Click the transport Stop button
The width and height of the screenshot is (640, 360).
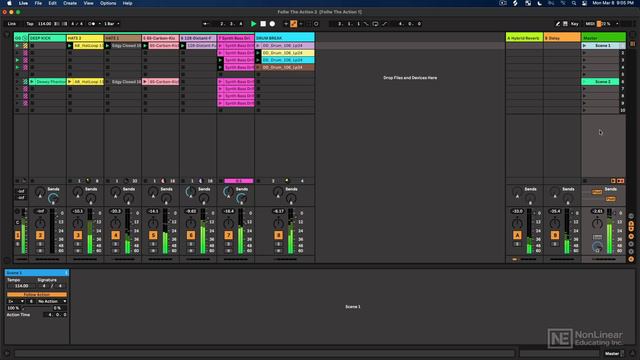pyautogui.click(x=263, y=24)
